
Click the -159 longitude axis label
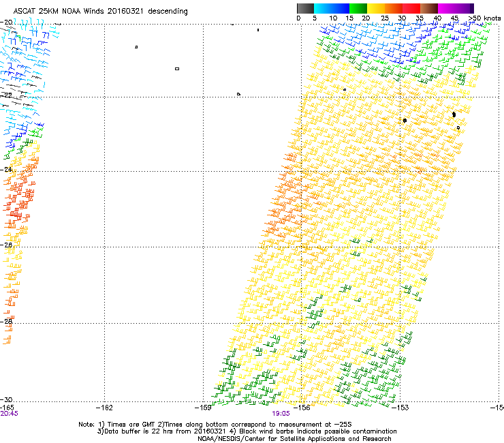(203, 408)
